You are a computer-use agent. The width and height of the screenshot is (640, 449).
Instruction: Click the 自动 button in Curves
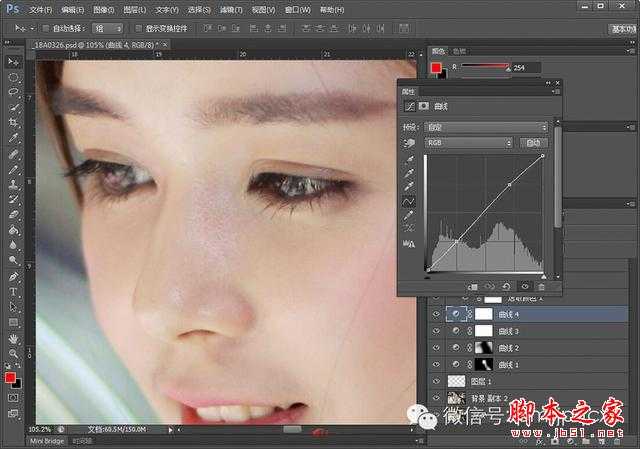[x=533, y=143]
